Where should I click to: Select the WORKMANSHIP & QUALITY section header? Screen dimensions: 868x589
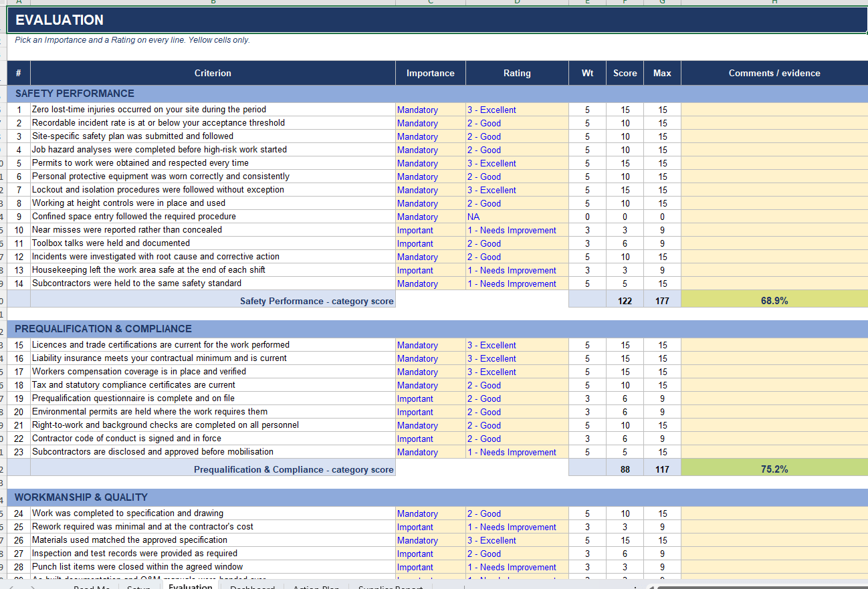pyautogui.click(x=437, y=497)
